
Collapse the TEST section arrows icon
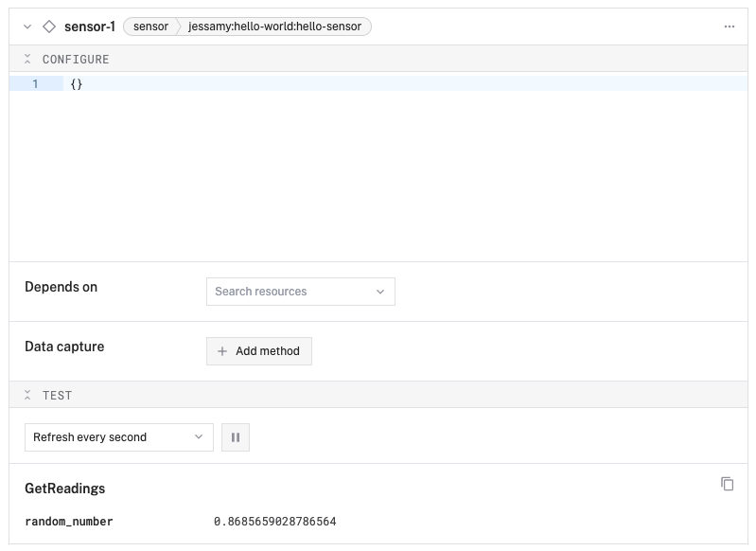27,396
